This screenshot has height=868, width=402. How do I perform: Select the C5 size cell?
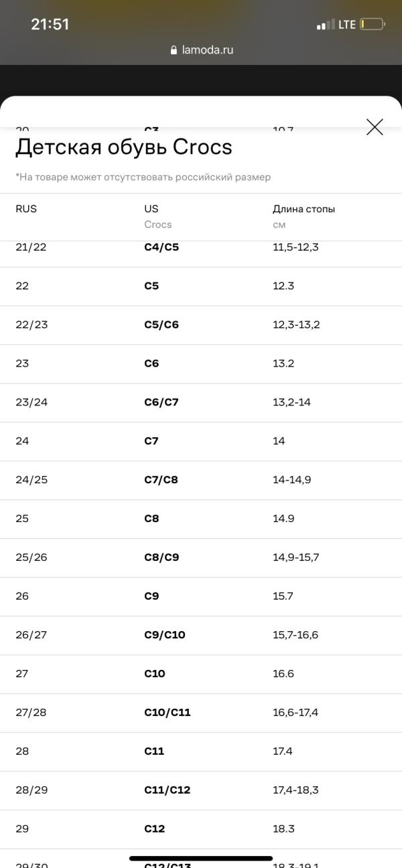tap(151, 286)
